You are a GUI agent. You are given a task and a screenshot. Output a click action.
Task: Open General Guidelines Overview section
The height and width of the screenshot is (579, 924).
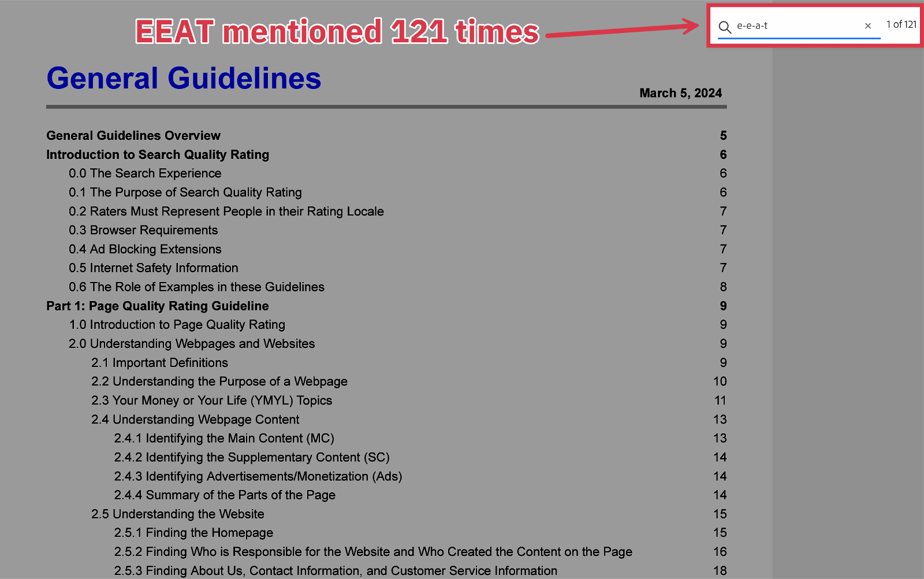(x=133, y=136)
